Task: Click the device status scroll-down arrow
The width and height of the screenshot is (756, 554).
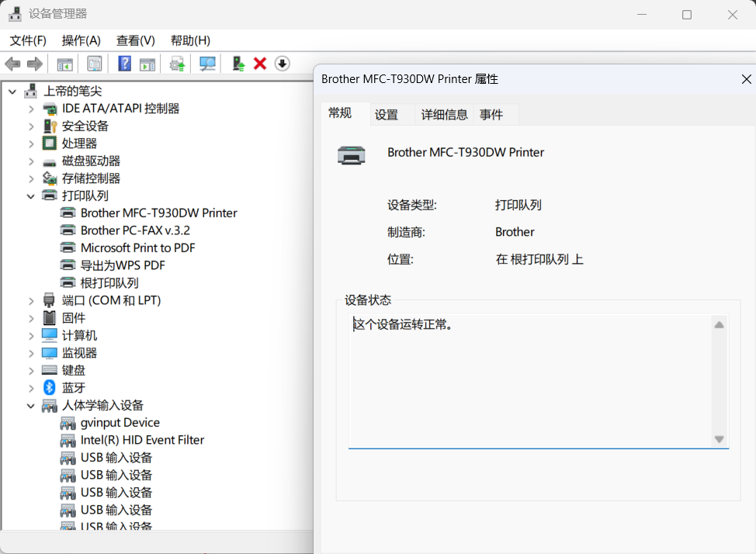Action: [719, 439]
